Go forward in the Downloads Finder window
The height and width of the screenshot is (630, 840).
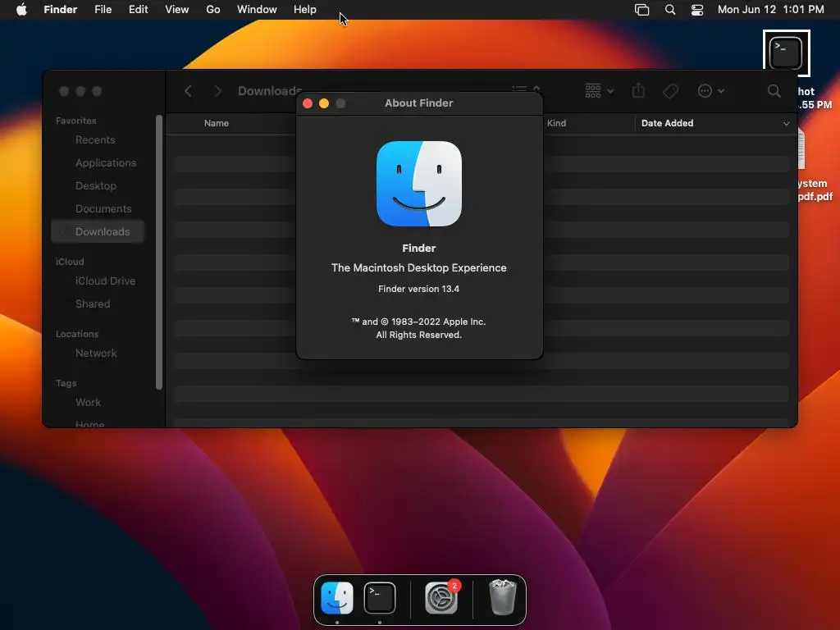(217, 91)
